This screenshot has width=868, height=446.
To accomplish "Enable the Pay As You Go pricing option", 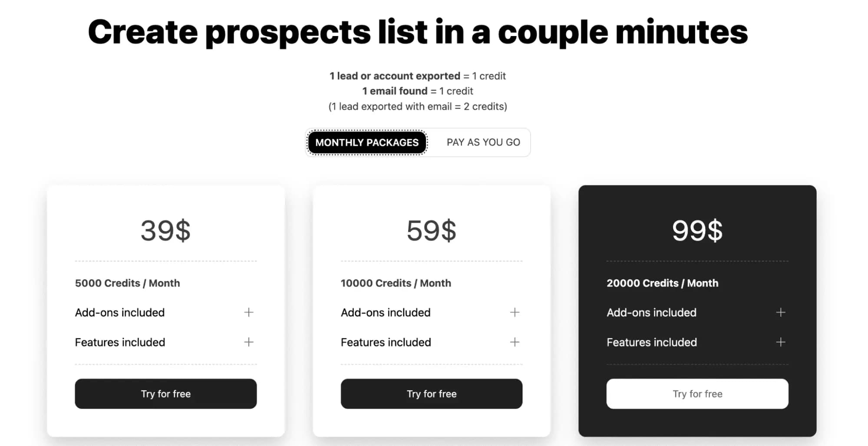I will pos(483,142).
